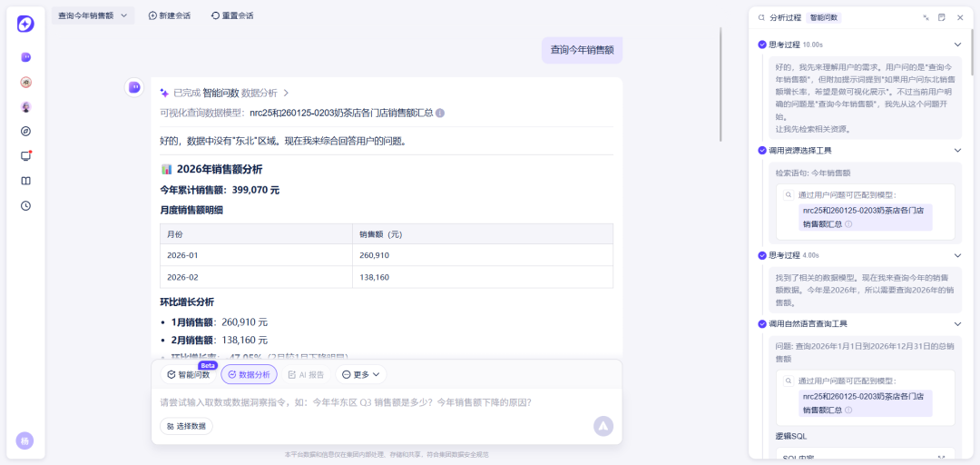Open the clock history icon
This screenshot has height=465, width=980.
coord(25,205)
